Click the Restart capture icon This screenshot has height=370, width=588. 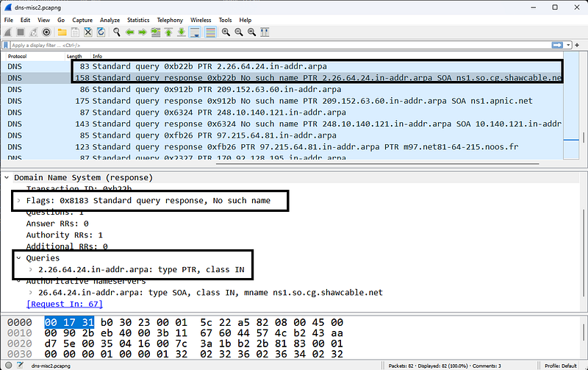(x=33, y=32)
